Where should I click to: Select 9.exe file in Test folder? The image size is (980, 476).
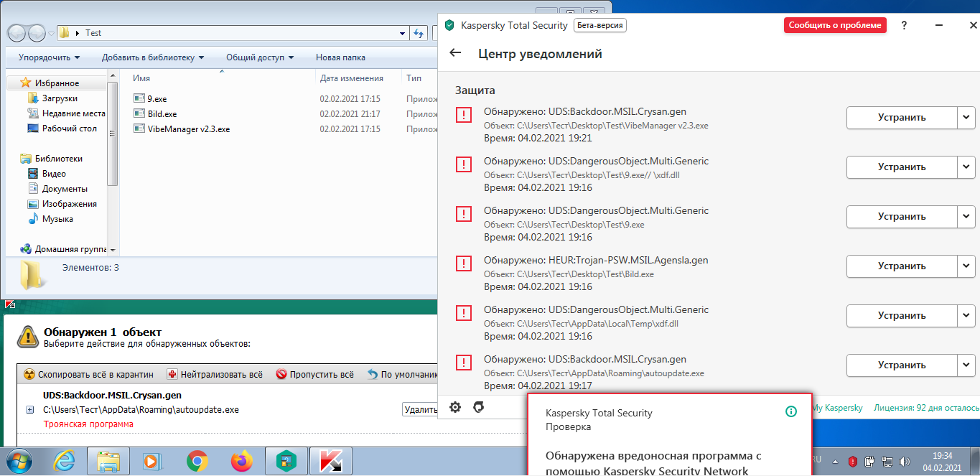[150, 99]
